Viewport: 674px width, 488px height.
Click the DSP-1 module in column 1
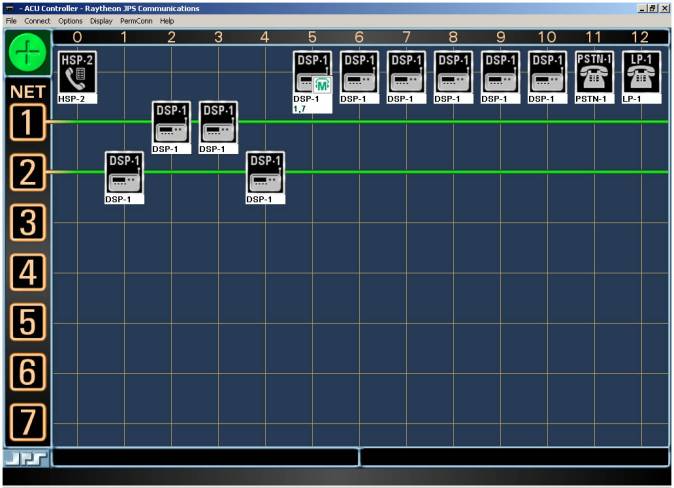pos(124,172)
